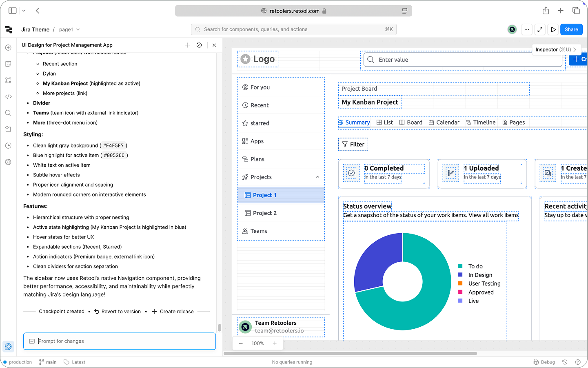Click the 0 Completed check icon
This screenshot has height=368, width=588.
(351, 173)
